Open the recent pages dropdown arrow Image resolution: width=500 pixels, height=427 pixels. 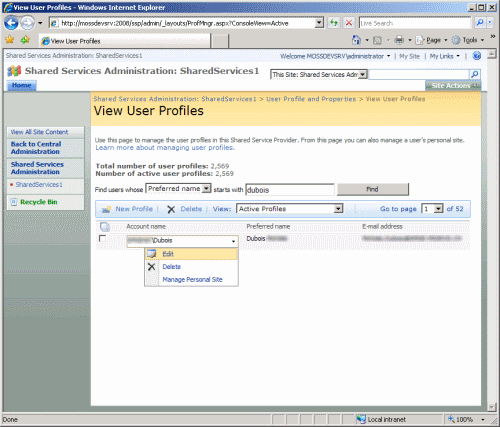tap(40, 23)
